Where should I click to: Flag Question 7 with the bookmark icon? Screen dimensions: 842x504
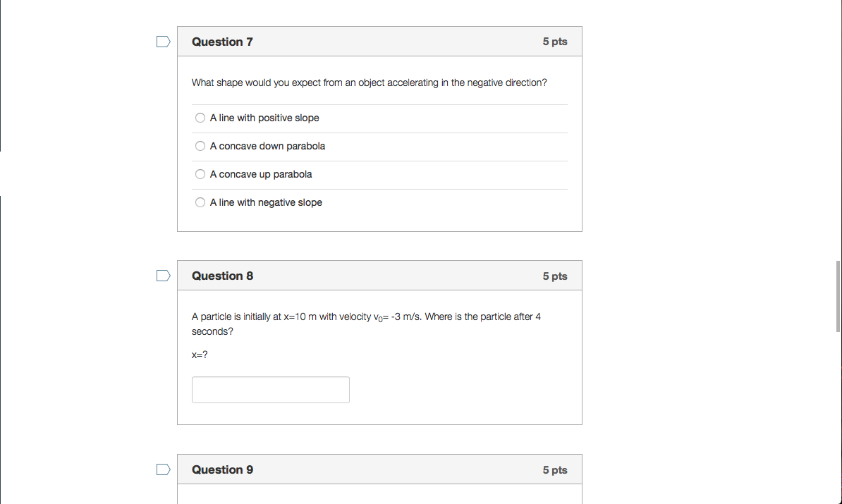[x=163, y=42]
